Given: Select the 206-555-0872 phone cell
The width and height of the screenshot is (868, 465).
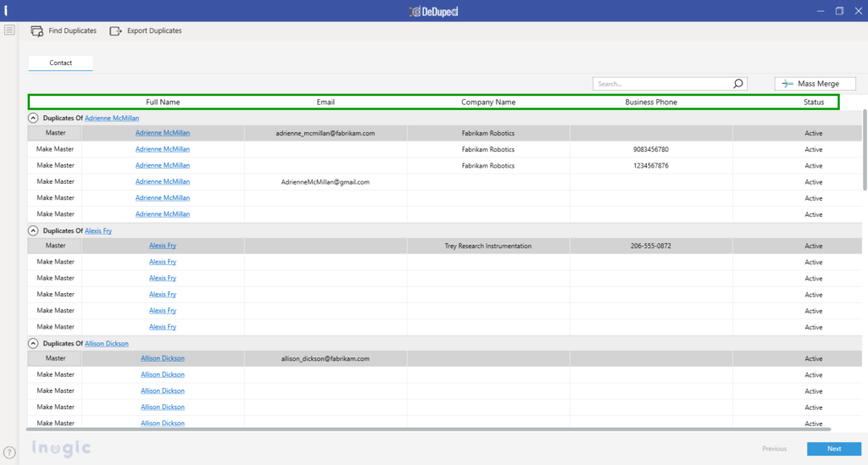Looking at the screenshot, I should coord(651,246).
